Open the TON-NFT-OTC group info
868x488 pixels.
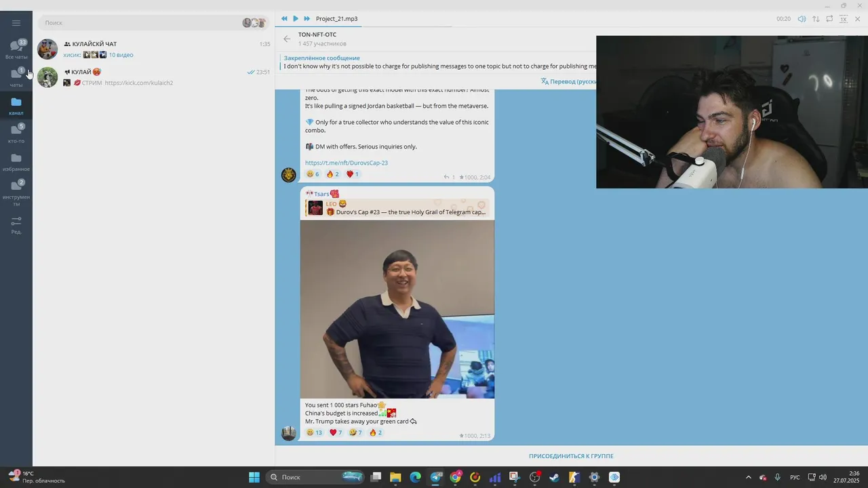click(322, 39)
